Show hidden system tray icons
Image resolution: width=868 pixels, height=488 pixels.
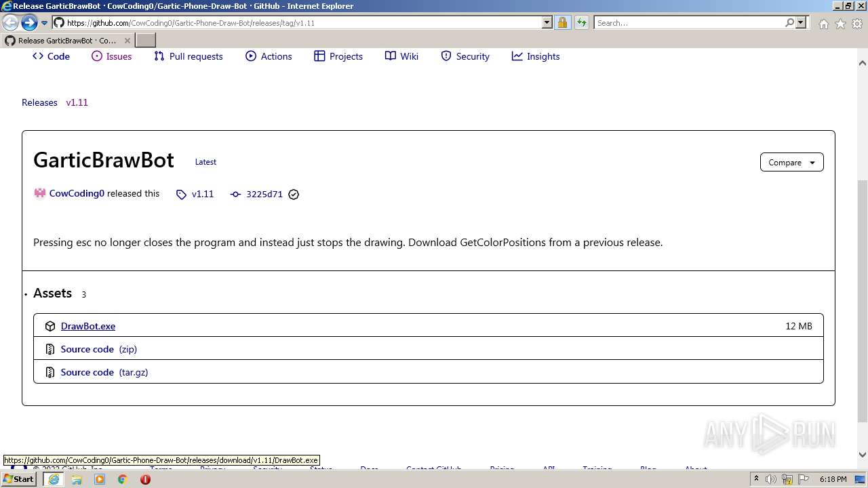[x=756, y=479]
